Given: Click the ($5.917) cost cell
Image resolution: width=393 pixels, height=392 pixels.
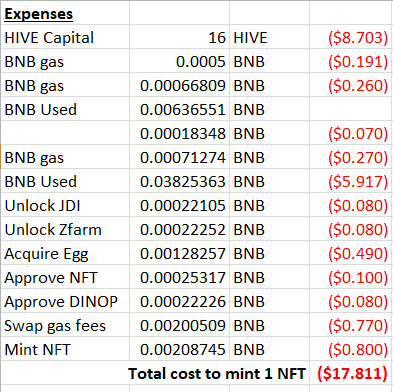Looking at the screenshot, I should (x=350, y=181).
